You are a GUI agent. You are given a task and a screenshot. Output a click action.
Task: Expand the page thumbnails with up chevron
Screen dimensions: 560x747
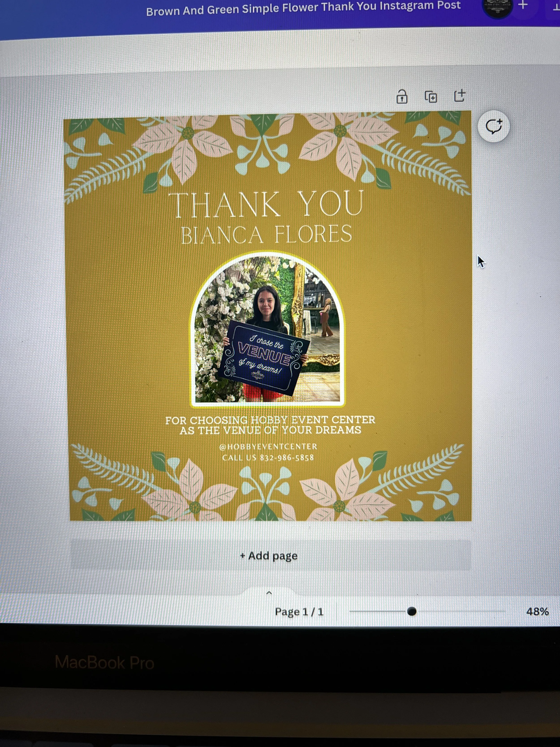269,593
